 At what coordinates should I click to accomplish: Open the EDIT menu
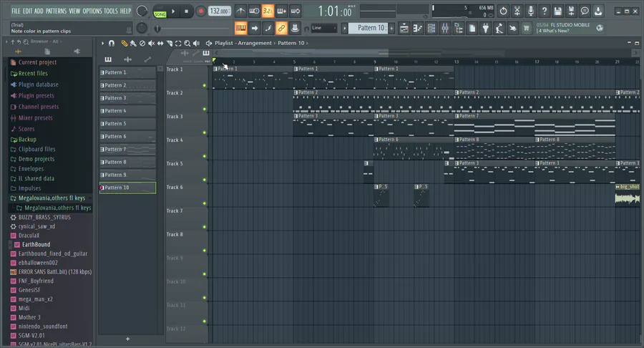[x=27, y=11]
